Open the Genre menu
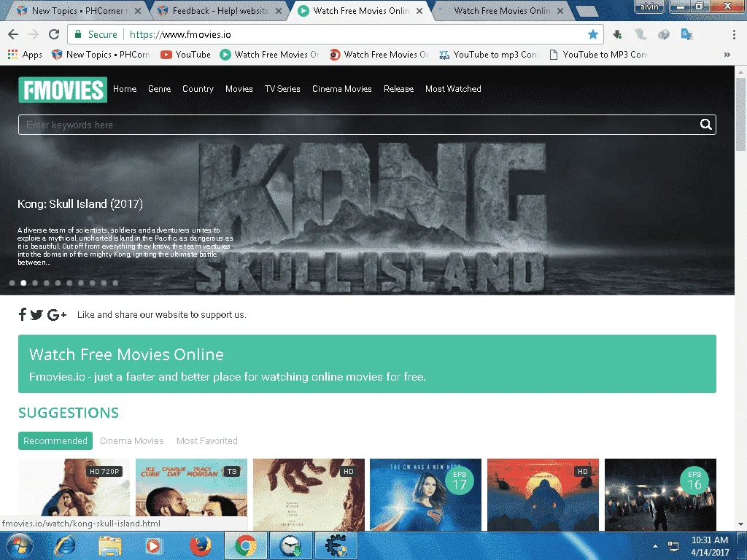Screen dimensions: 747x560 coord(159,89)
